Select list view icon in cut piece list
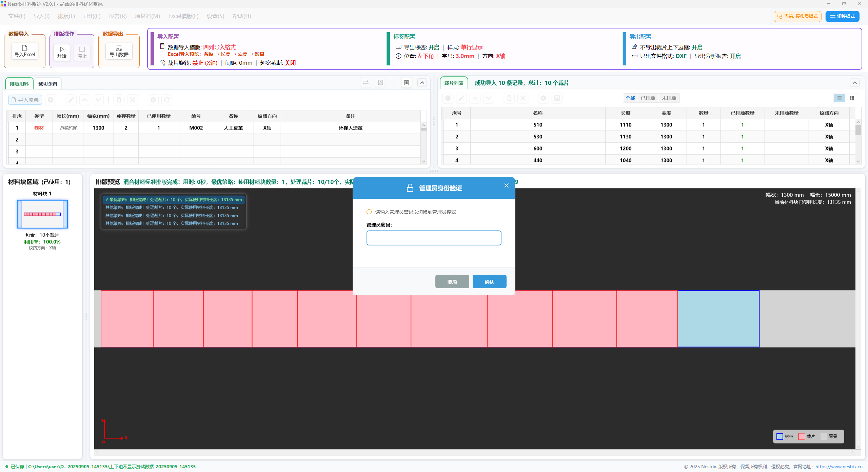The image size is (868, 472). click(x=839, y=98)
